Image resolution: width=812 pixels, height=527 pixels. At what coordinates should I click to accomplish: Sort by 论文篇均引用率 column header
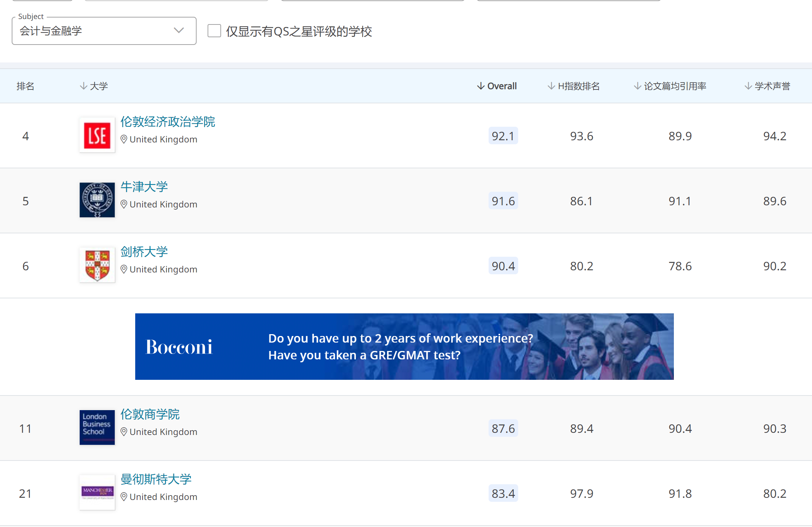pos(675,86)
